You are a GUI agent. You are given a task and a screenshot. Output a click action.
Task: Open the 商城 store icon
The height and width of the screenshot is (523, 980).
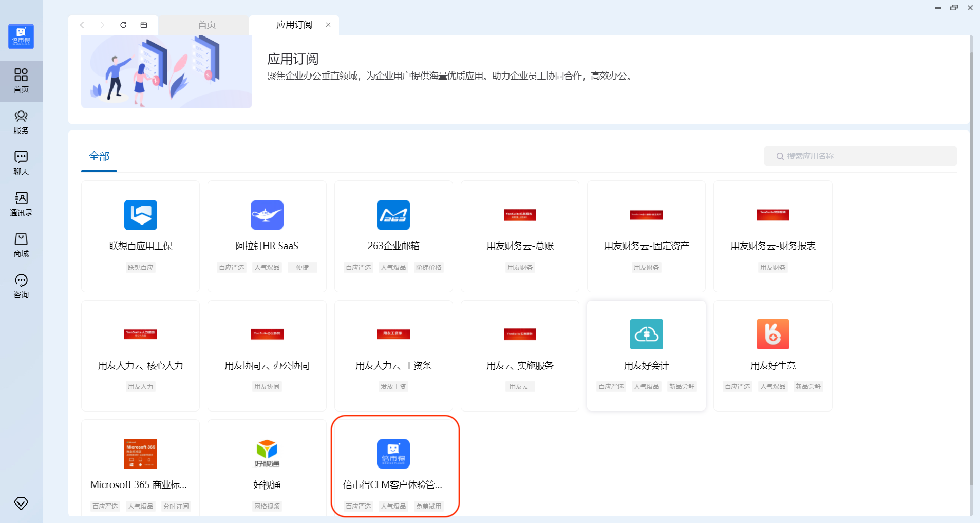click(21, 245)
